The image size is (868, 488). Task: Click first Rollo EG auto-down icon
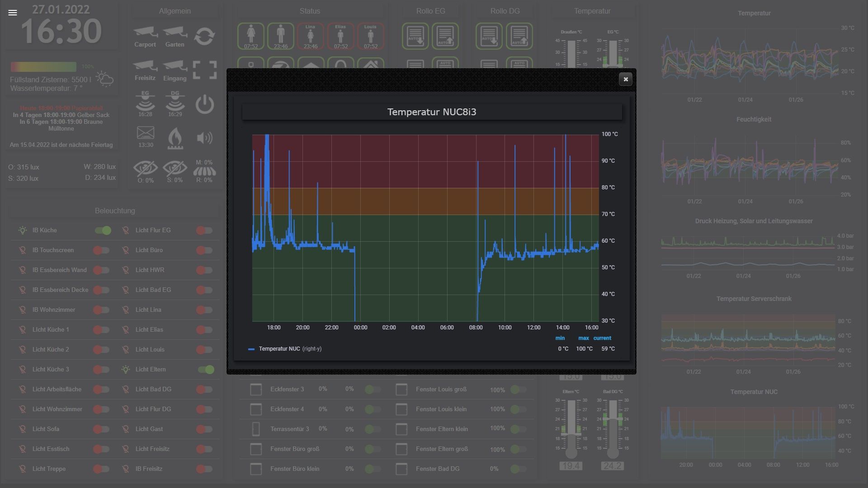pyautogui.click(x=415, y=36)
